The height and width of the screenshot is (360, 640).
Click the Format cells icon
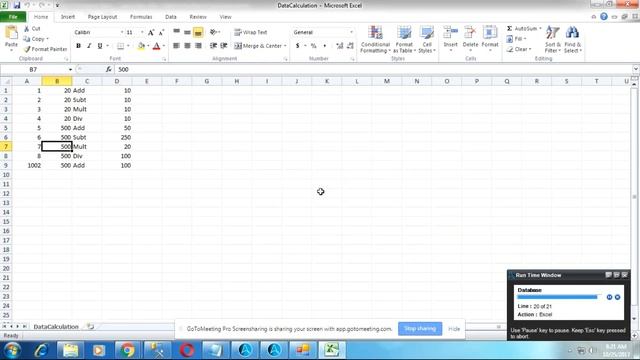[x=490, y=33]
